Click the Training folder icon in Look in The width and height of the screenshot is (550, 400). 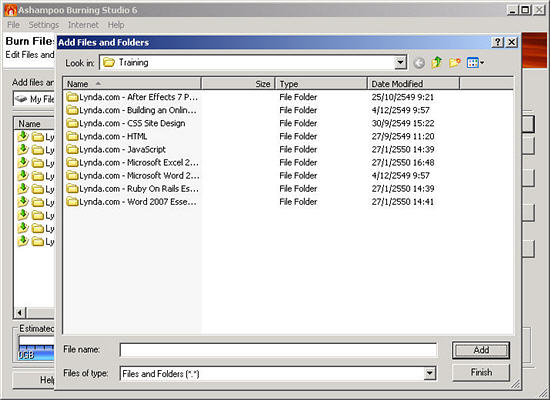[109, 63]
